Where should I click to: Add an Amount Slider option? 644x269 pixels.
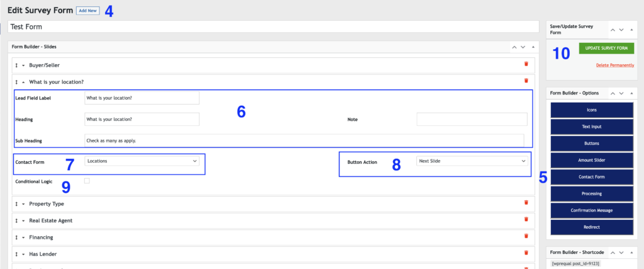pos(592,160)
